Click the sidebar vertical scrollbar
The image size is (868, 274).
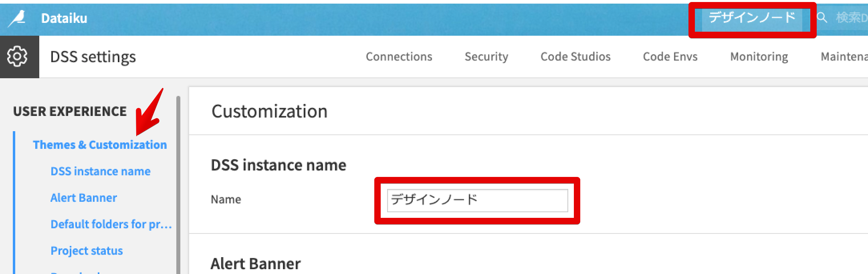pyautogui.click(x=178, y=185)
